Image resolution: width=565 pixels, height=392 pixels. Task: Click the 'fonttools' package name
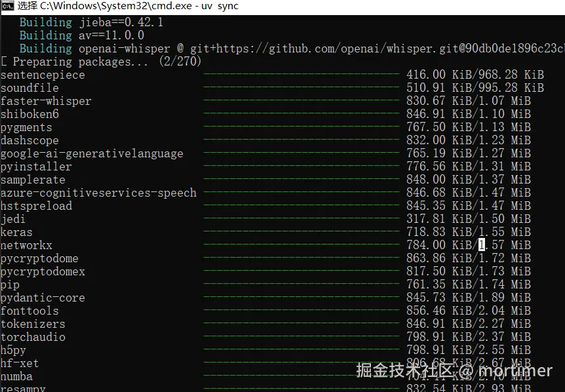(x=29, y=311)
